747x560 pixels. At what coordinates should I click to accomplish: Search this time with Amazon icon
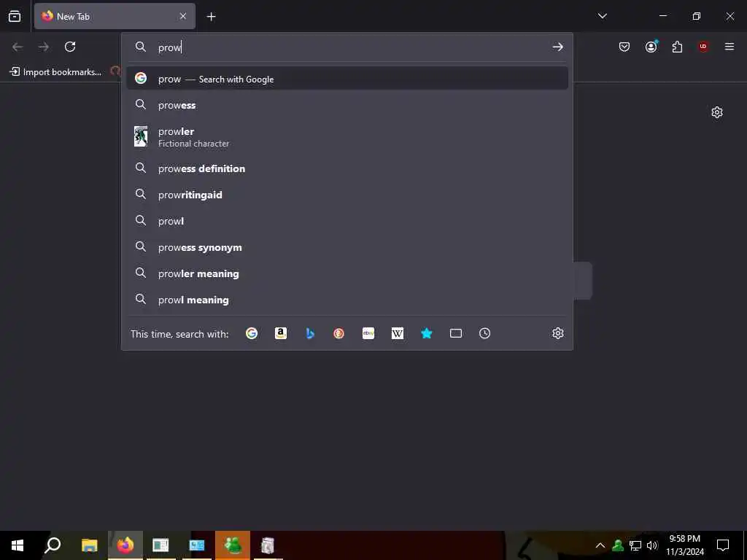(x=281, y=333)
